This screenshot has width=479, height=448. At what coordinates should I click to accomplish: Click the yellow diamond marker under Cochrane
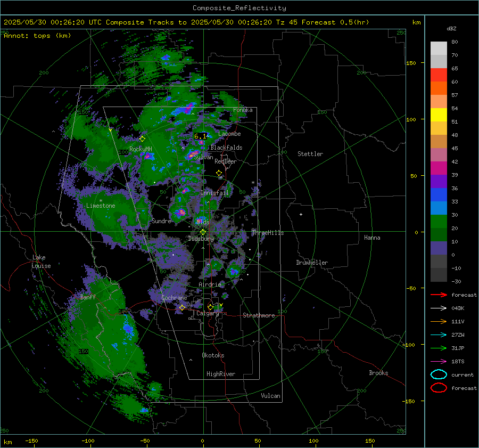point(182,307)
